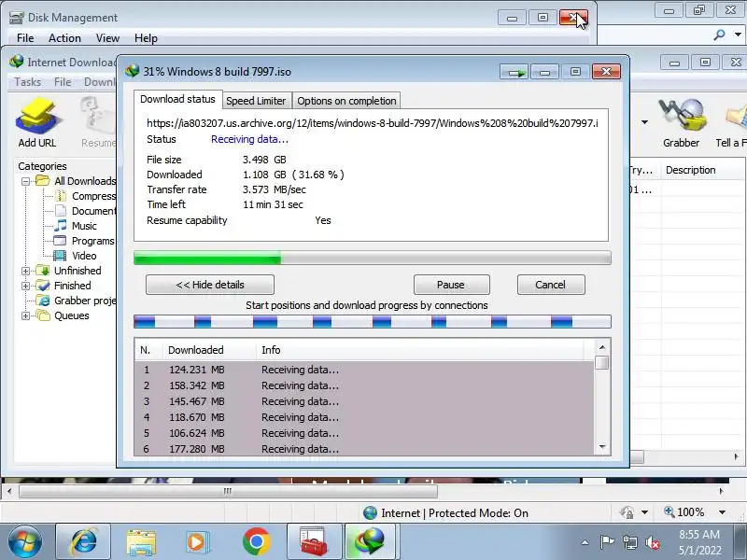
Task: Switch to the Speed Limiter tab
Action: [x=256, y=101]
